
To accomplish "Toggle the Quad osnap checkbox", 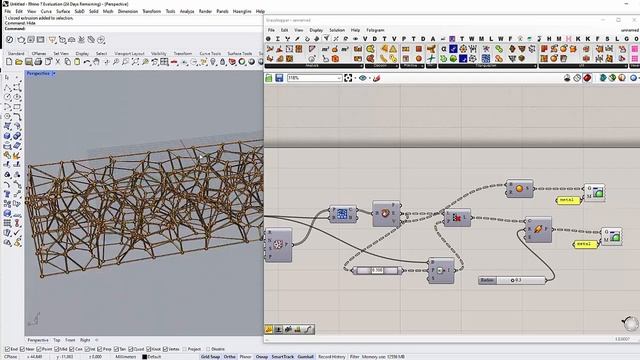I will tap(131, 349).
